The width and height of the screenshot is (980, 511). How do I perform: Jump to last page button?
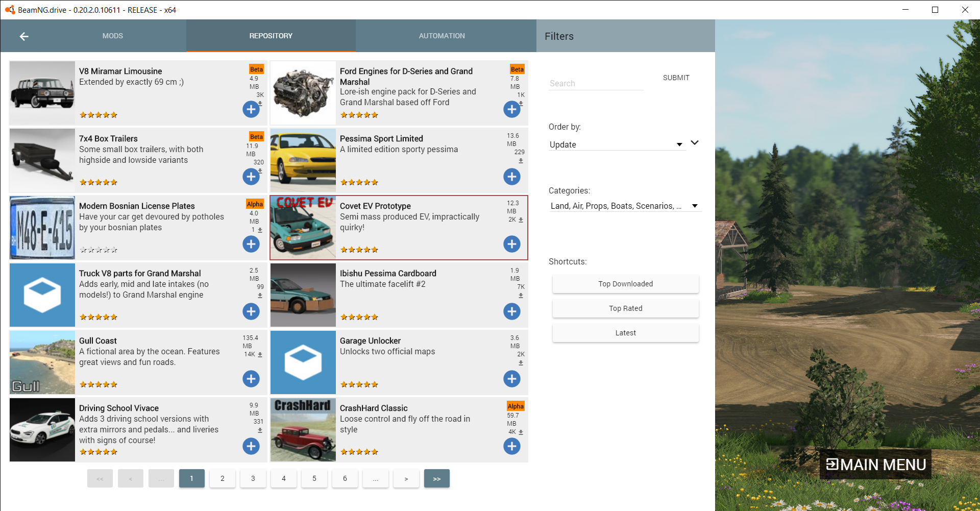tap(437, 478)
